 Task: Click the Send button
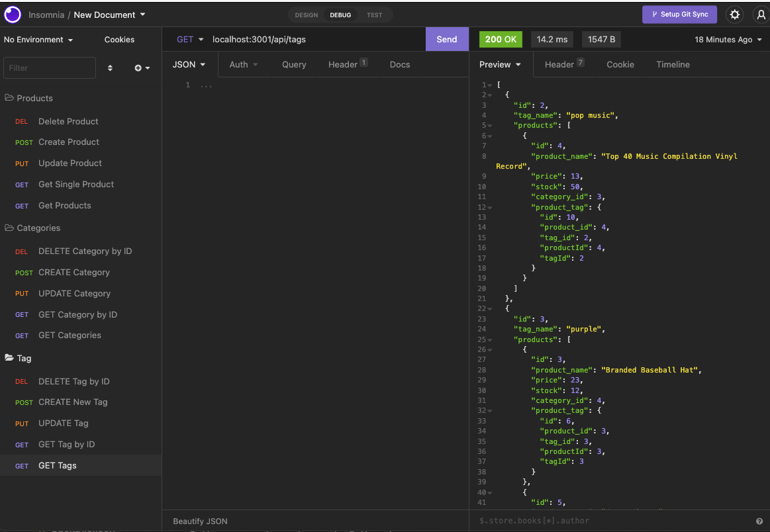[x=447, y=39]
